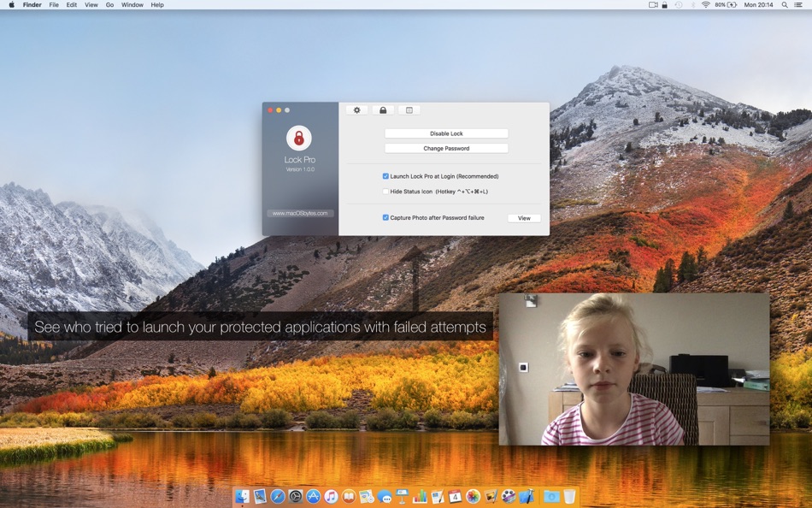This screenshot has height=508, width=812.
Task: Click the film reel icon in the Dock
Action: coord(509,496)
